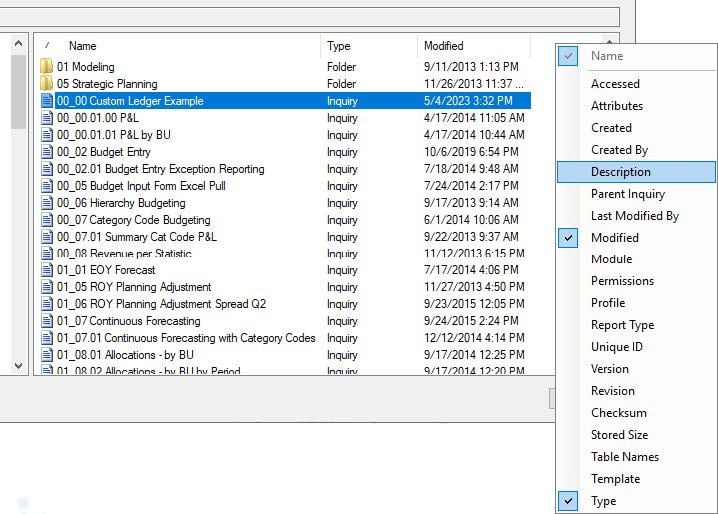Image resolution: width=718 pixels, height=514 pixels.
Task: Sort by the Type column header
Action: click(339, 46)
